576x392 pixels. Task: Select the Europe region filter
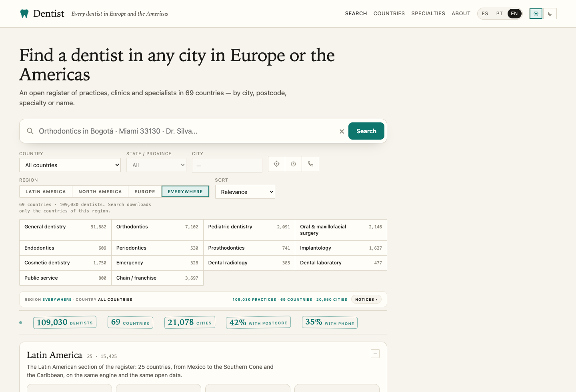[145, 192]
